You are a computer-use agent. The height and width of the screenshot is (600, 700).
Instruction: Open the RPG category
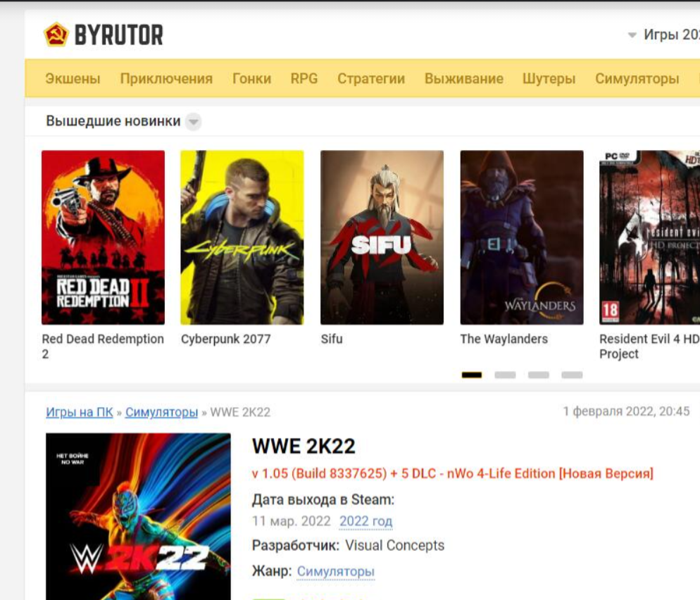coord(304,78)
